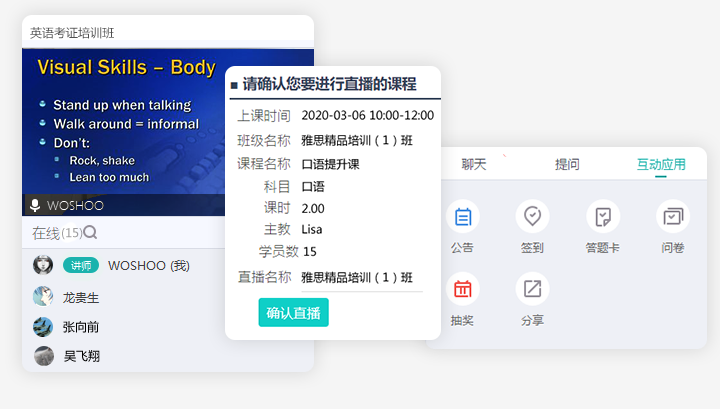
Task: Open the 抽奖 lottery icon
Action: click(462, 289)
